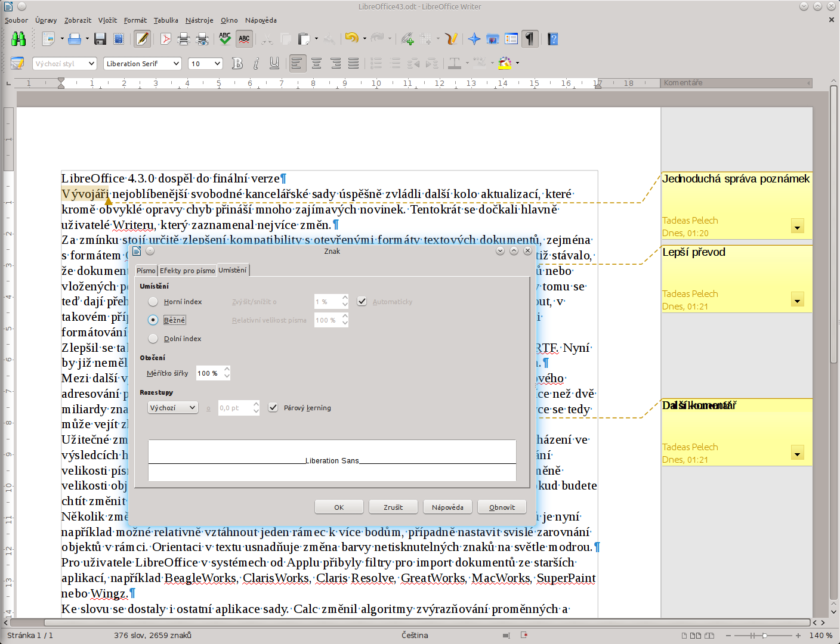Click zoom in plus on zoom slider
Screen dimensions: 840x644
point(798,636)
